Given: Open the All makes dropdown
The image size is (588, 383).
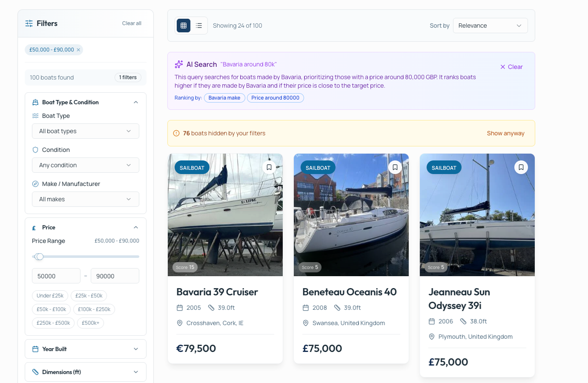Looking at the screenshot, I should pos(85,199).
